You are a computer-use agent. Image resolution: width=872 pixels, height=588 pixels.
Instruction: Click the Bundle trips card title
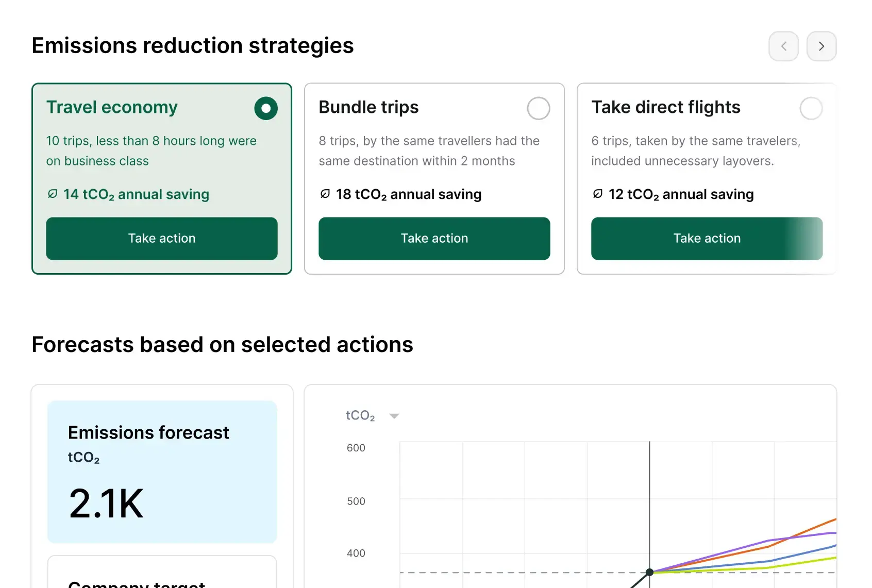[368, 107]
